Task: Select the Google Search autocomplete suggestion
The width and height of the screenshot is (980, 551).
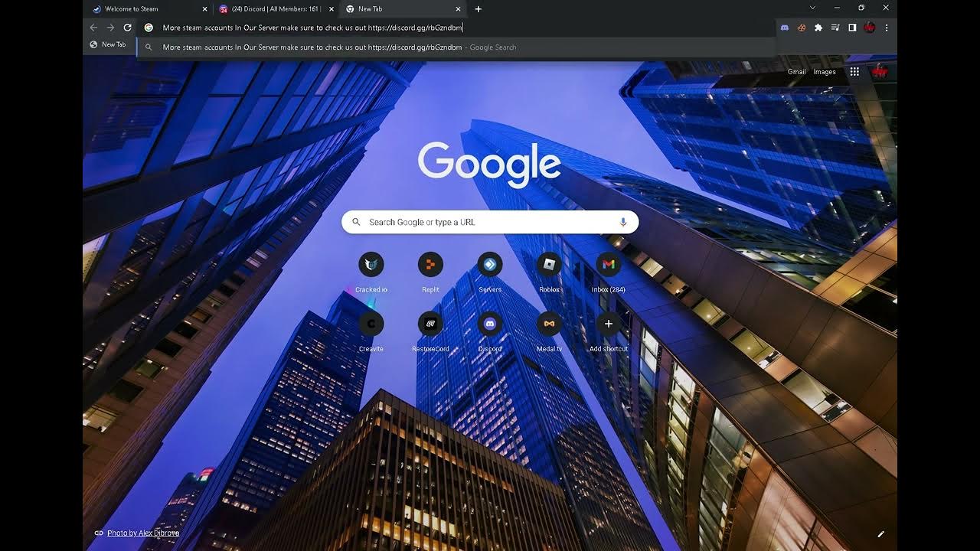Action: (x=456, y=47)
